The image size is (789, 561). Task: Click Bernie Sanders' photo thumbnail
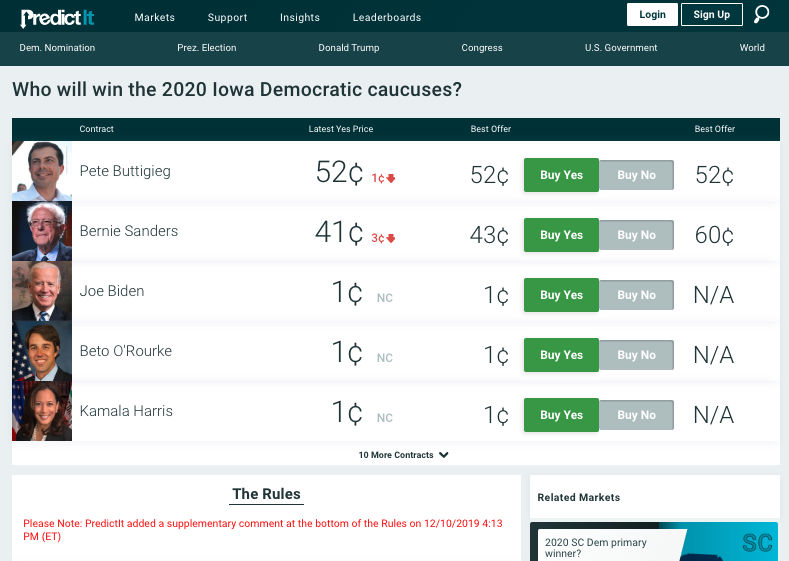point(42,231)
